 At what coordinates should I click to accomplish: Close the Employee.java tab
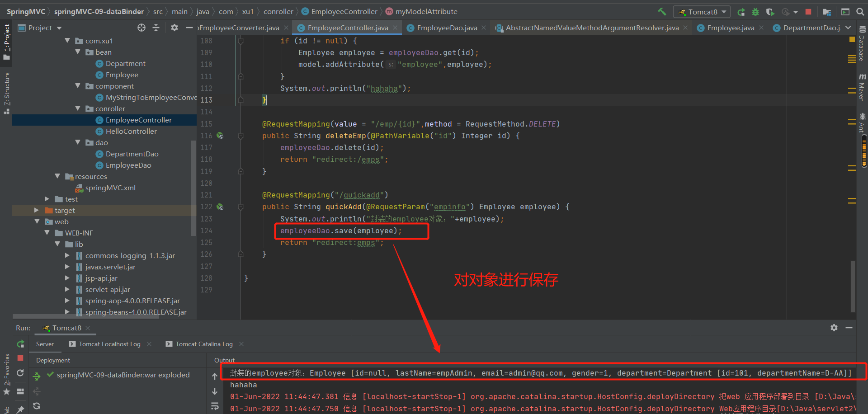pos(761,28)
